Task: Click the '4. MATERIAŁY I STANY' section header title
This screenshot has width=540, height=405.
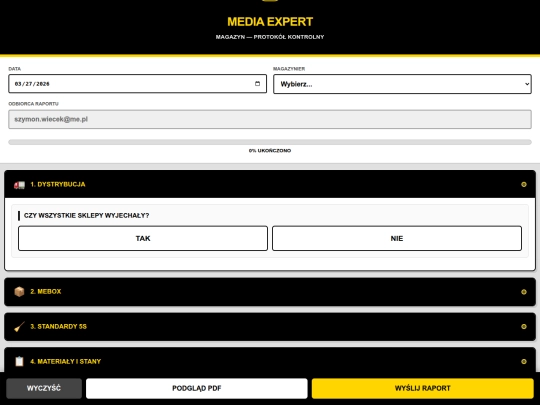Action: 65,361
